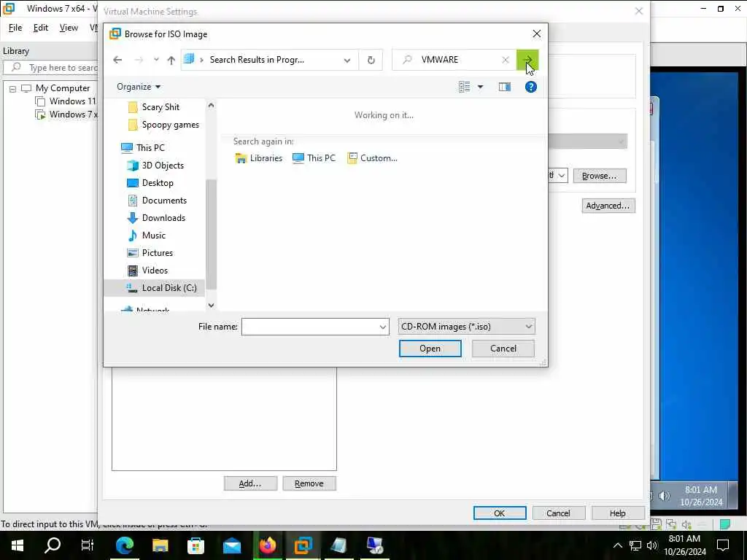
Task: Click Browse button in Virtual Machine Settings
Action: (x=600, y=176)
